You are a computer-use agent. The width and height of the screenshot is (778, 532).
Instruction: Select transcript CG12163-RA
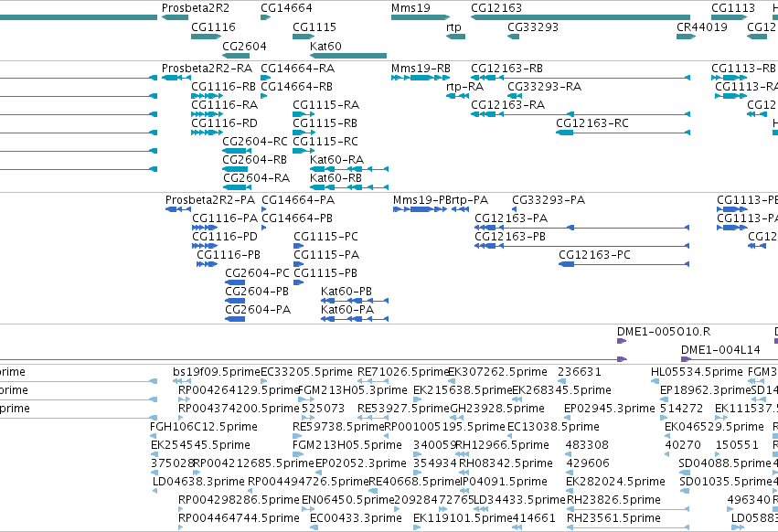click(507, 105)
